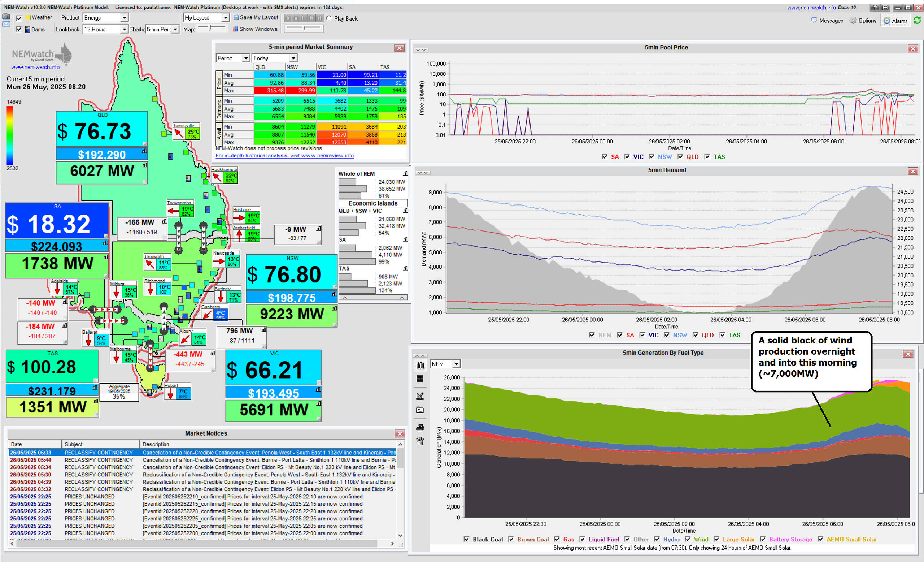Screen dimensions: 924x562
Task: Toggle the Weather checkbox
Action: coord(19,18)
